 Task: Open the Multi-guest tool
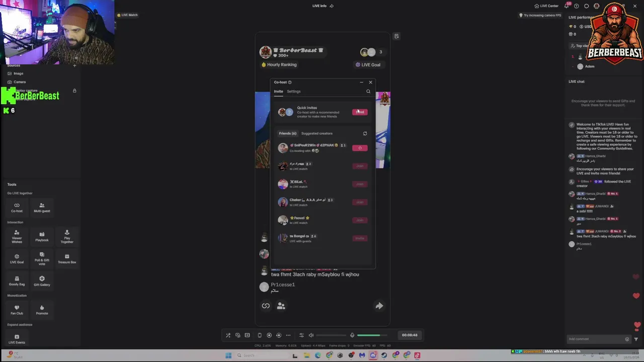pyautogui.click(x=42, y=207)
